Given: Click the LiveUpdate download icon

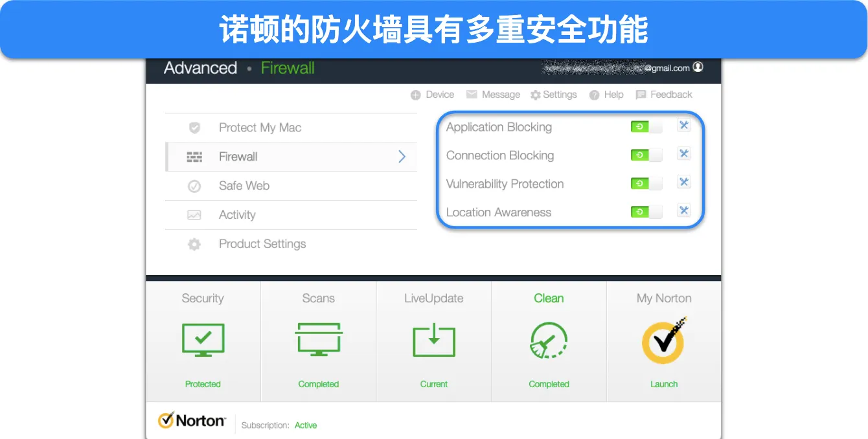Looking at the screenshot, I should click(x=434, y=340).
